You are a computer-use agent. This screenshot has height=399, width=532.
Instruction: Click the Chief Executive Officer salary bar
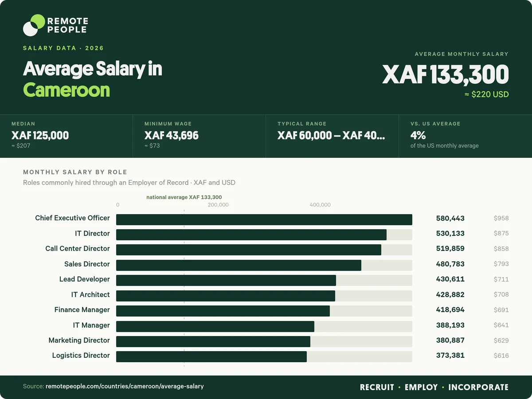[264, 220]
